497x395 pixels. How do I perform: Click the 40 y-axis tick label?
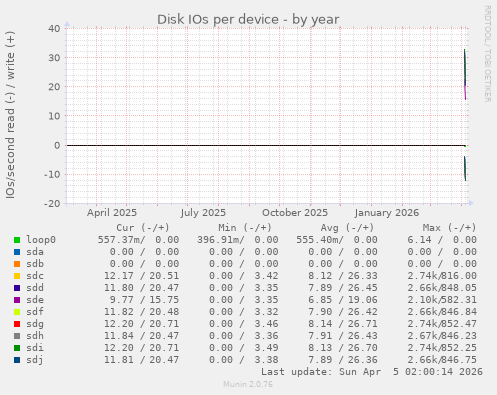54,28
